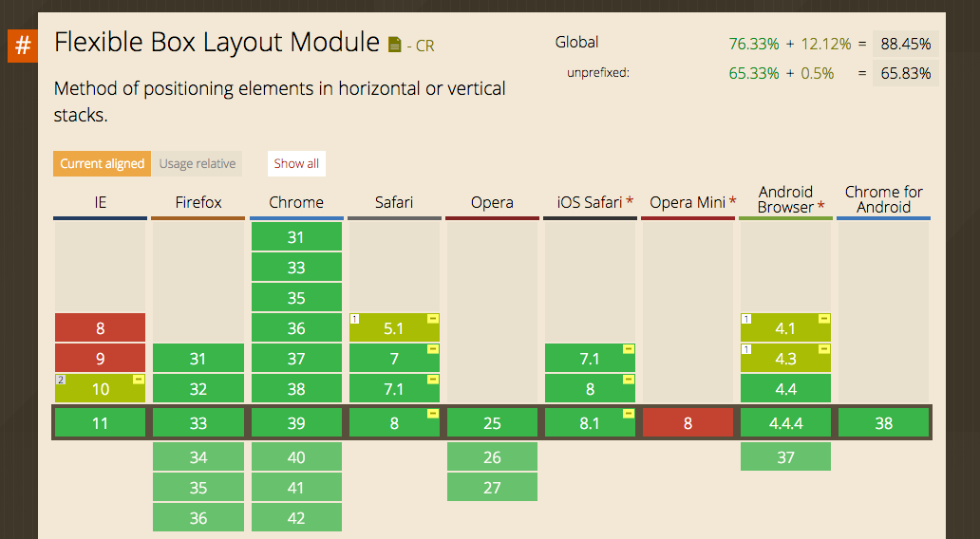The height and width of the screenshot is (539, 980).
Task: Click the Android Browser 4.4 cell
Action: [x=785, y=388]
